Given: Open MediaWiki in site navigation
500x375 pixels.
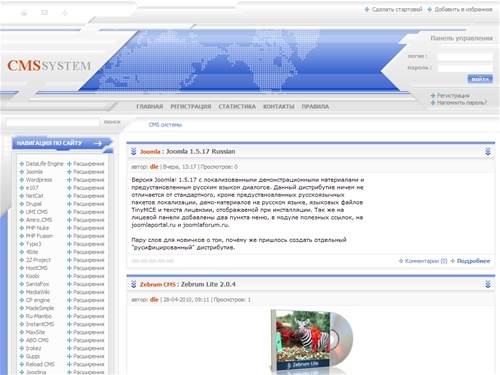Looking at the screenshot, I should [x=38, y=292].
